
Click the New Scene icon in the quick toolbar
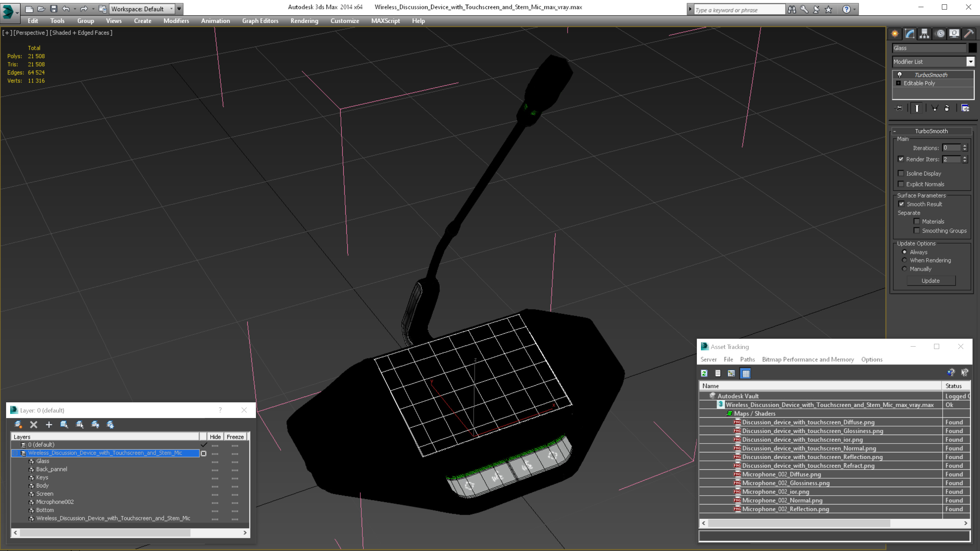(x=29, y=9)
